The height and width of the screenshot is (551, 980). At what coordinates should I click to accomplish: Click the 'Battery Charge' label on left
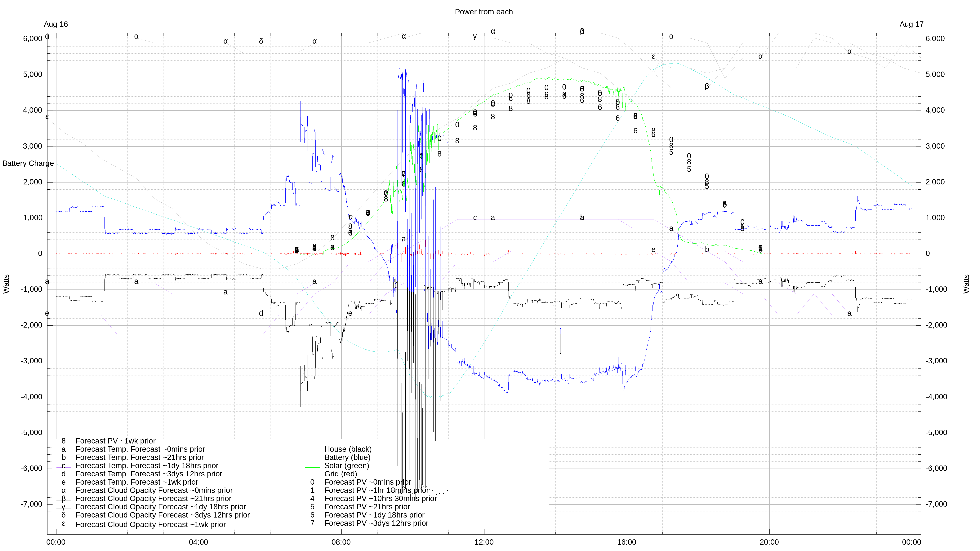(28, 164)
